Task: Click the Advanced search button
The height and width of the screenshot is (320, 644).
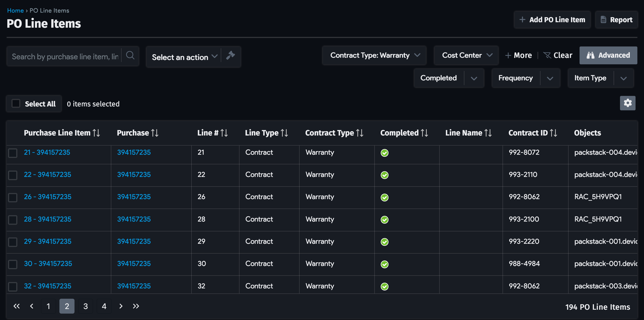Action: (x=608, y=55)
